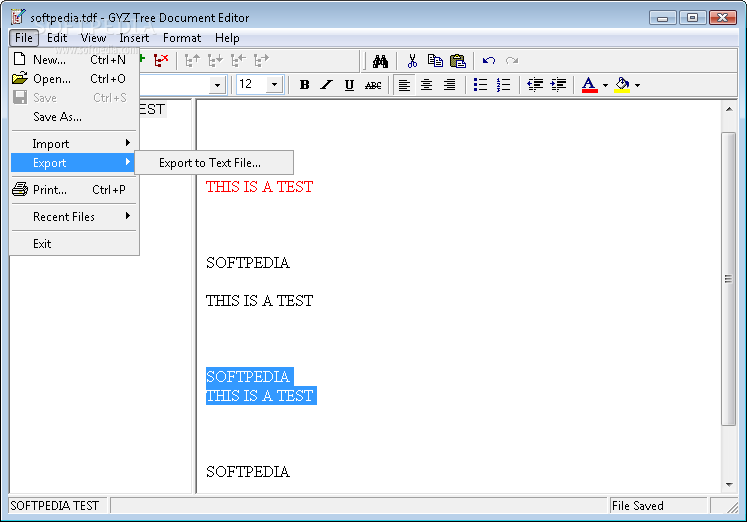Click the move node down icon
747x522 pixels.
click(215, 60)
